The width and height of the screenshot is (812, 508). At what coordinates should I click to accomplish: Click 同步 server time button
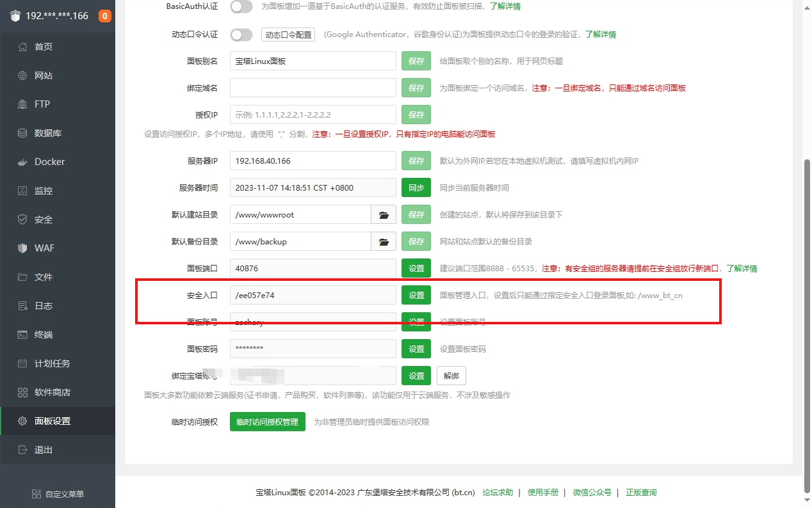tap(416, 188)
